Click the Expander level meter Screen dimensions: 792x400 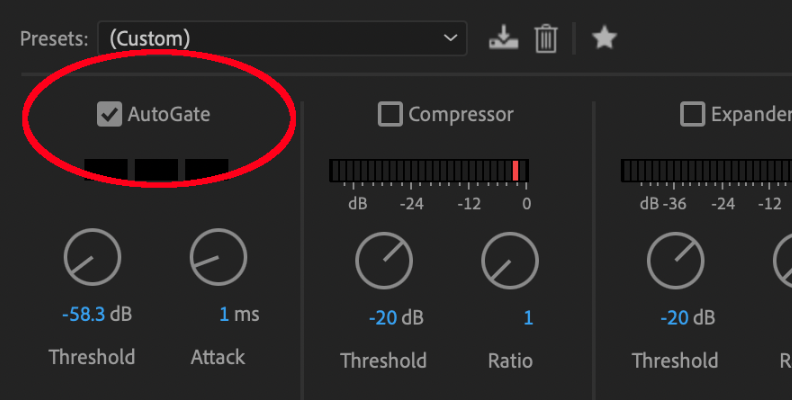coord(706,171)
